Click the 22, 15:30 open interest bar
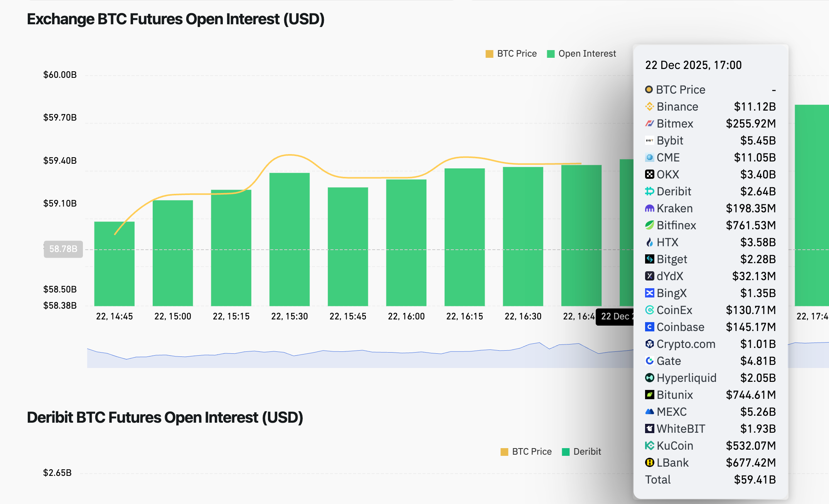The width and height of the screenshot is (829, 504). pos(289,239)
